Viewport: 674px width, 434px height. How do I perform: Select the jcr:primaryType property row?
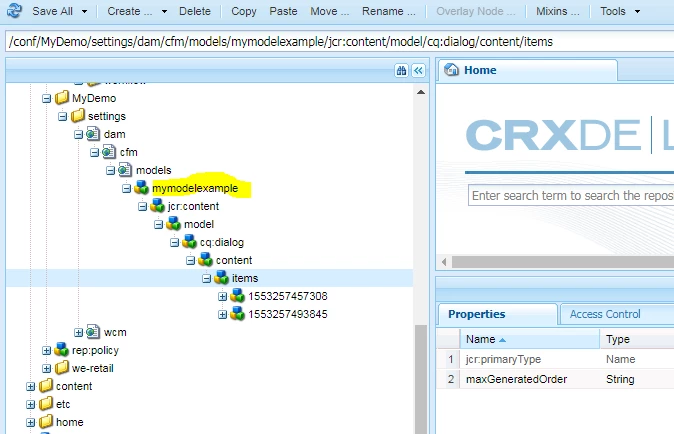pyautogui.click(x=555, y=359)
